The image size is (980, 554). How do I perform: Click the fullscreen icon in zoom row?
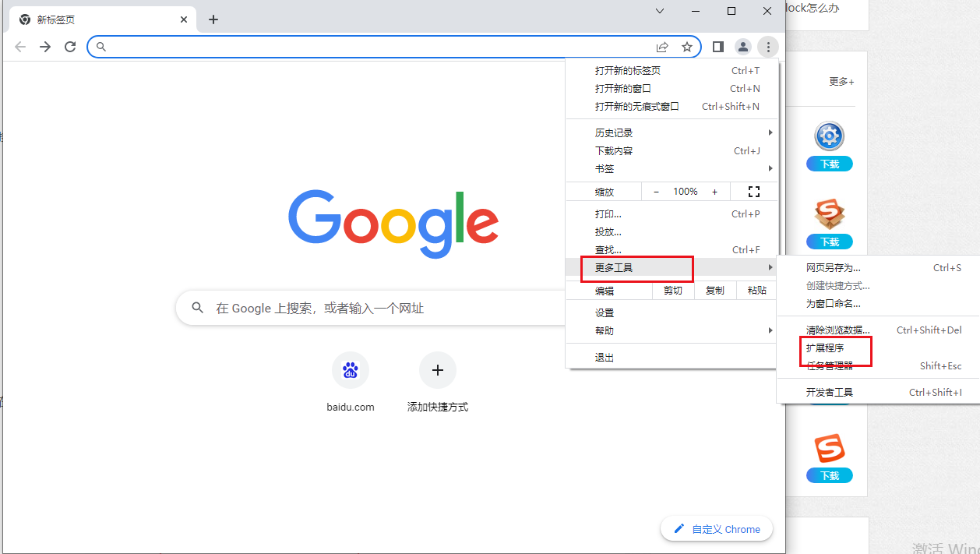tap(753, 192)
